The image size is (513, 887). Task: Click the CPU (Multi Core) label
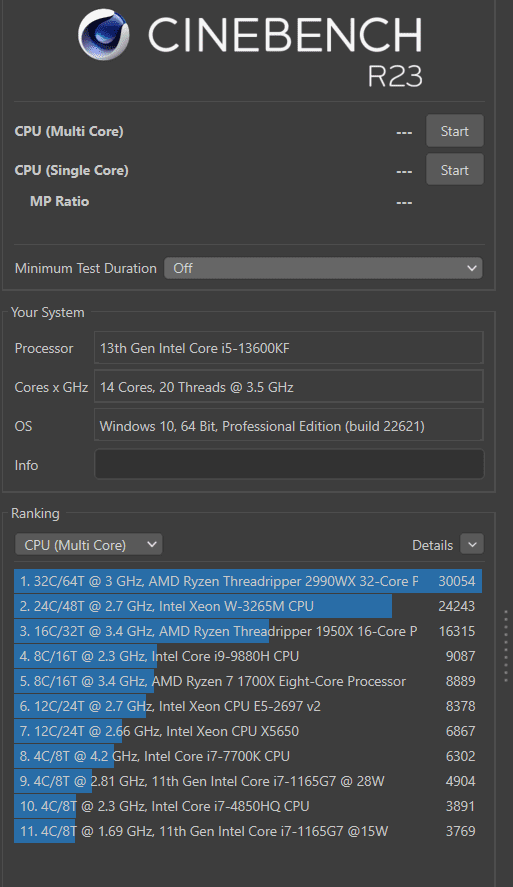coord(69,131)
